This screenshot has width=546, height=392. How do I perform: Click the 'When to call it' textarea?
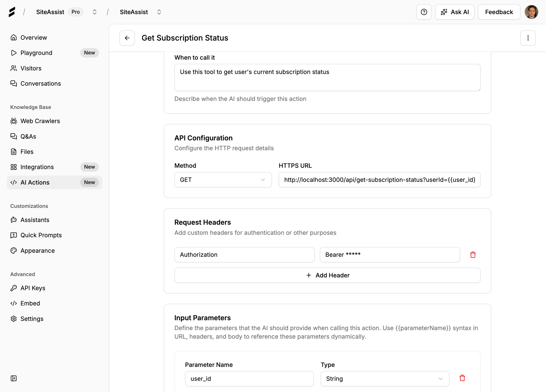click(x=327, y=77)
